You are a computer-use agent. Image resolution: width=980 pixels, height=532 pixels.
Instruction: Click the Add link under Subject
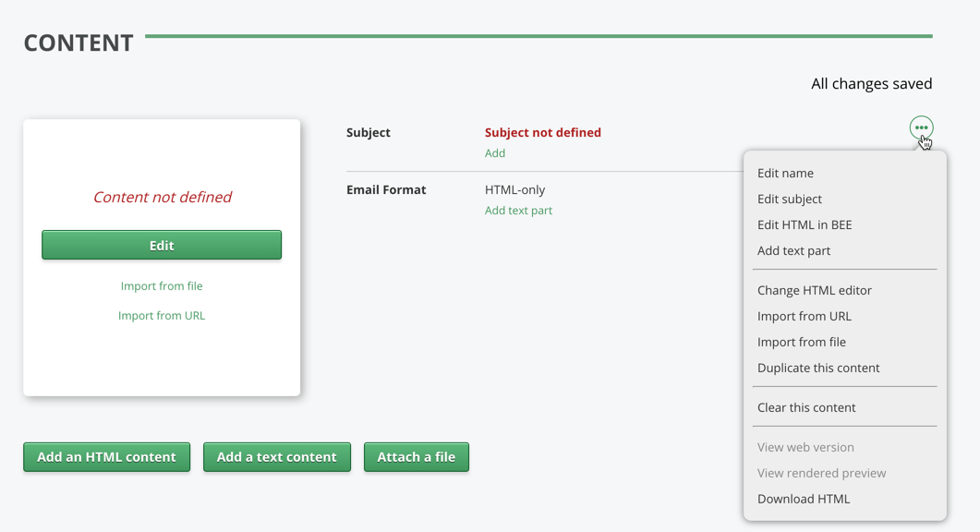click(x=495, y=153)
